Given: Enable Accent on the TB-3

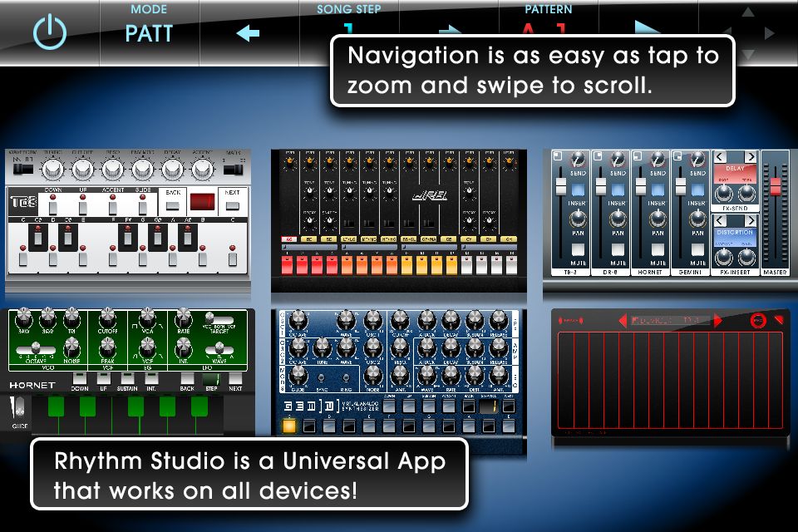Looking at the screenshot, I should 112,207.
